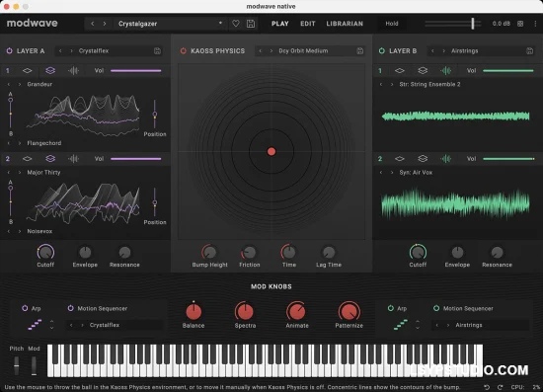Click the Balance mod knob

(x=194, y=311)
